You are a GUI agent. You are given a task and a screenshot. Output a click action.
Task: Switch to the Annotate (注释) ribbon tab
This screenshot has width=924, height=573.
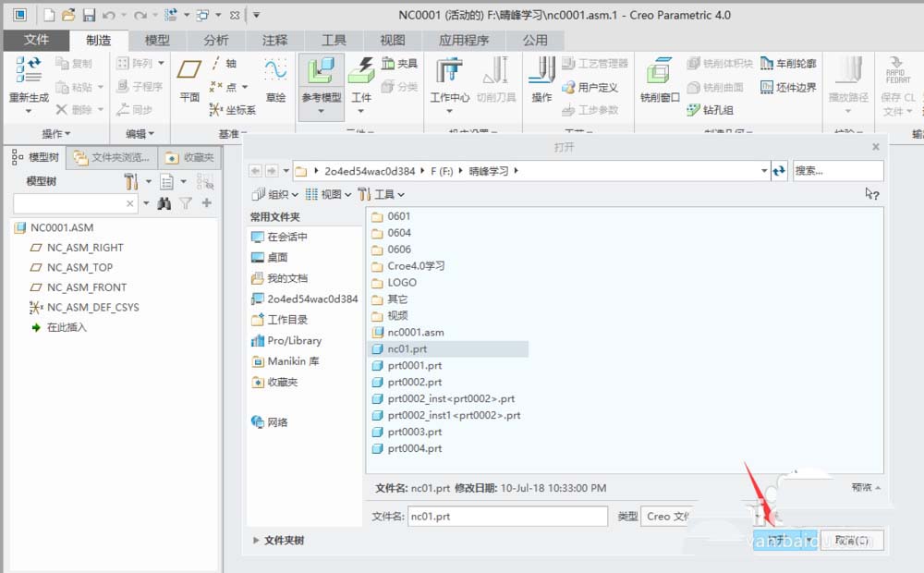pyautogui.click(x=274, y=40)
